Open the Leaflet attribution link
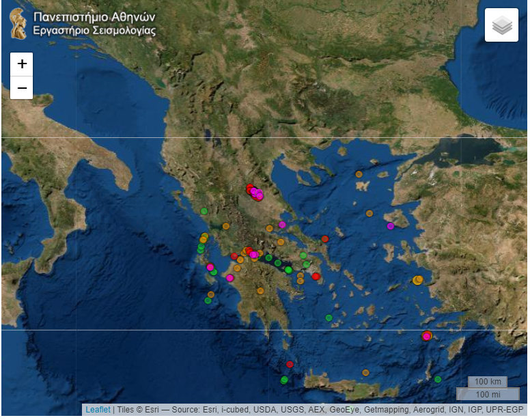Screen dimensions: 530x420 [x=98, y=410]
